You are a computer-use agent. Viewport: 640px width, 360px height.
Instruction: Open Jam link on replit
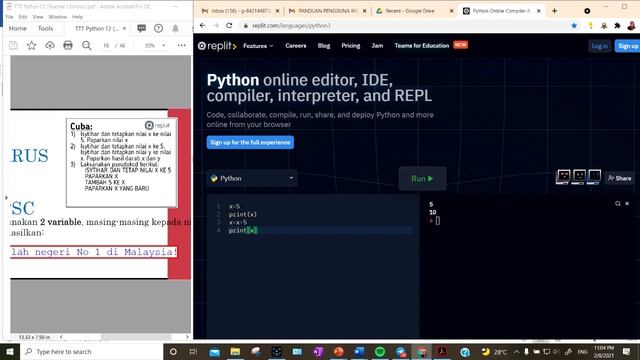[x=377, y=46]
